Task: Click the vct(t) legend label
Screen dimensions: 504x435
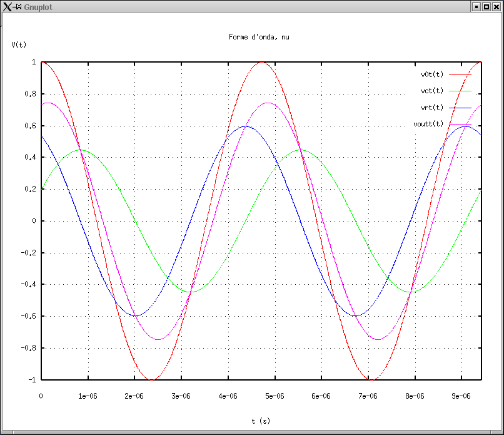Action: tap(431, 91)
